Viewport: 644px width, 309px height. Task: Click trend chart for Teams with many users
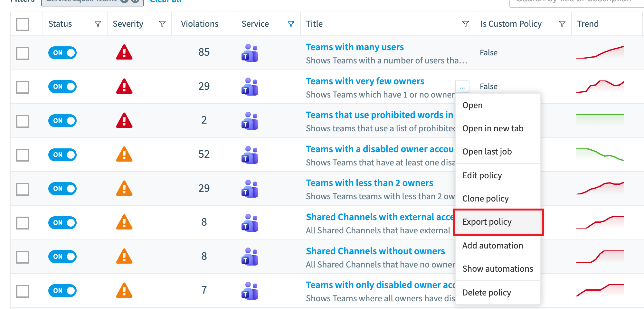[x=600, y=52]
